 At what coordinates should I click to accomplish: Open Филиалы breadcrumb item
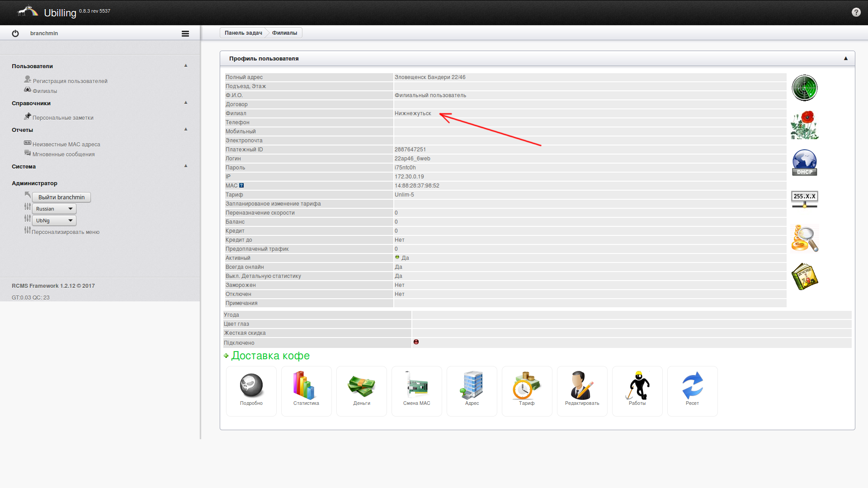(x=284, y=33)
